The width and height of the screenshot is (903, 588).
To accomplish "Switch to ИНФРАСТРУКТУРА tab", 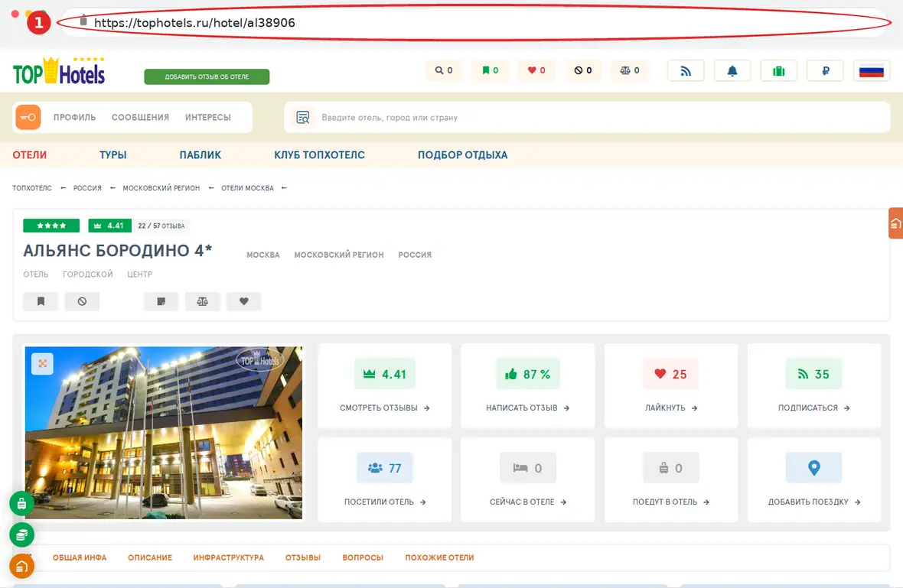I will 229,557.
